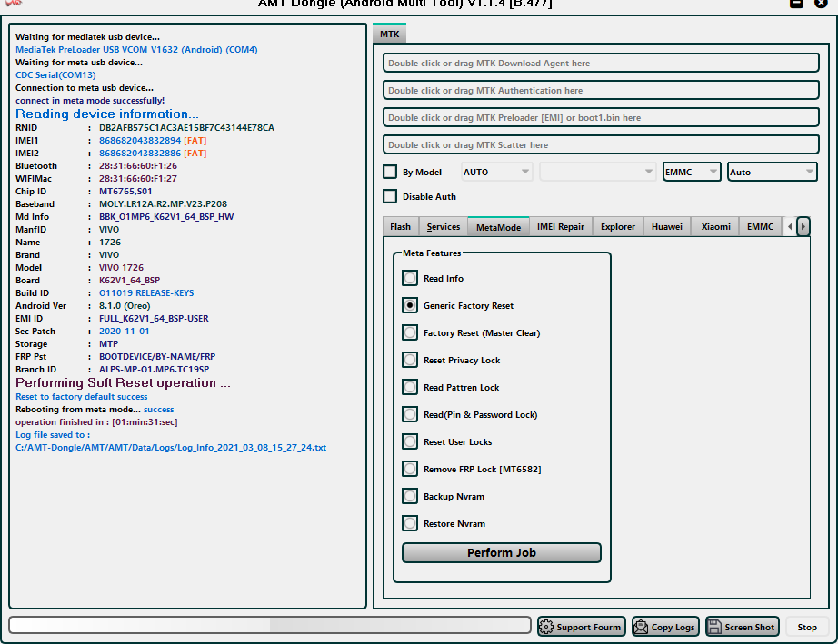The width and height of the screenshot is (838, 644).
Task: Expand the empty model dropdown
Action: [x=597, y=172]
